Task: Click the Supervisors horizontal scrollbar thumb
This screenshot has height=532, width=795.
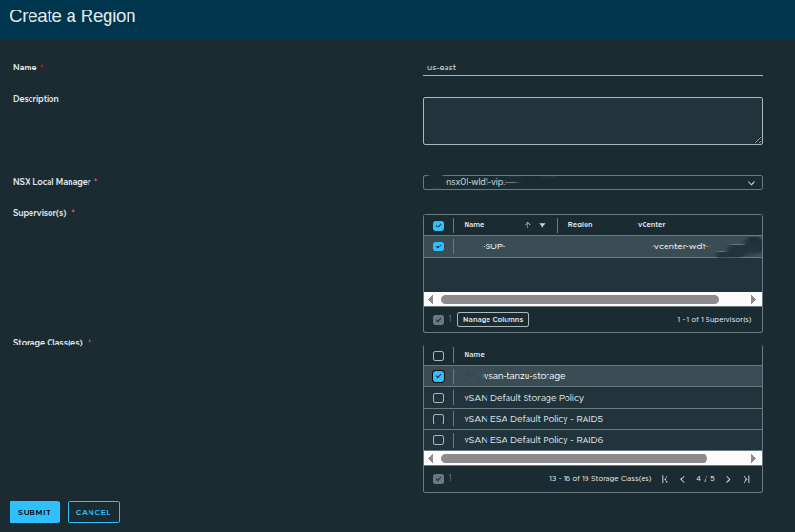Action: (x=580, y=300)
